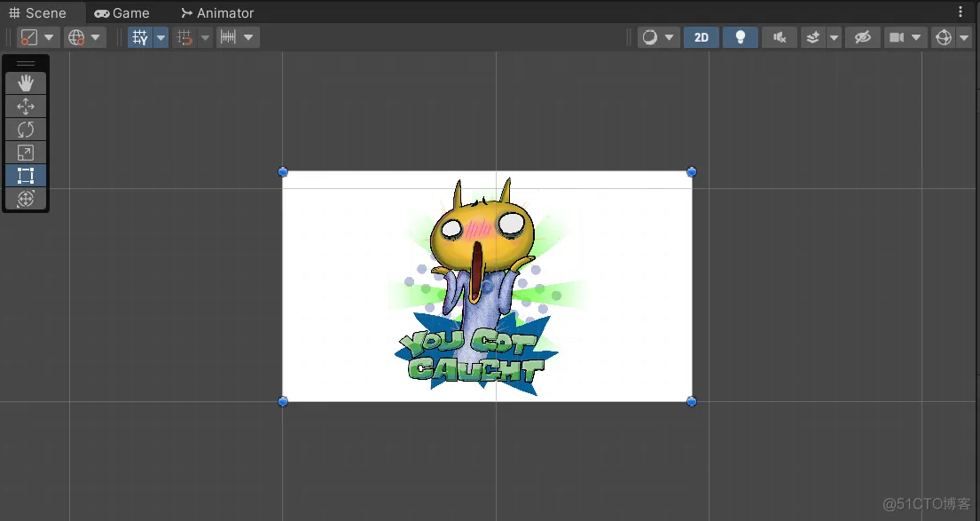Toggle grid snapping button
The image size is (980, 521).
(184, 37)
